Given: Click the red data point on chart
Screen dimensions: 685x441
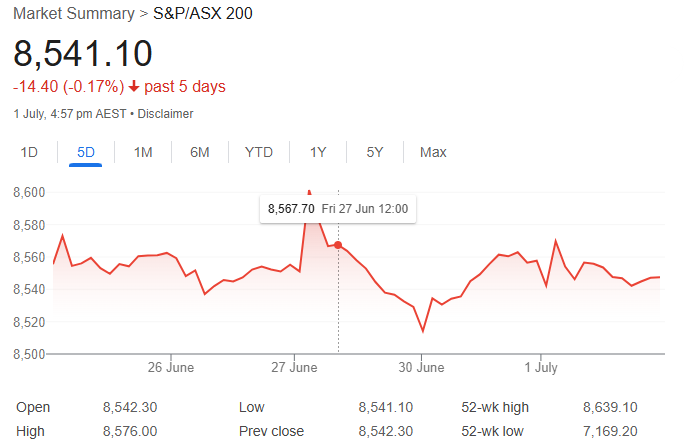Looking at the screenshot, I should tap(338, 245).
